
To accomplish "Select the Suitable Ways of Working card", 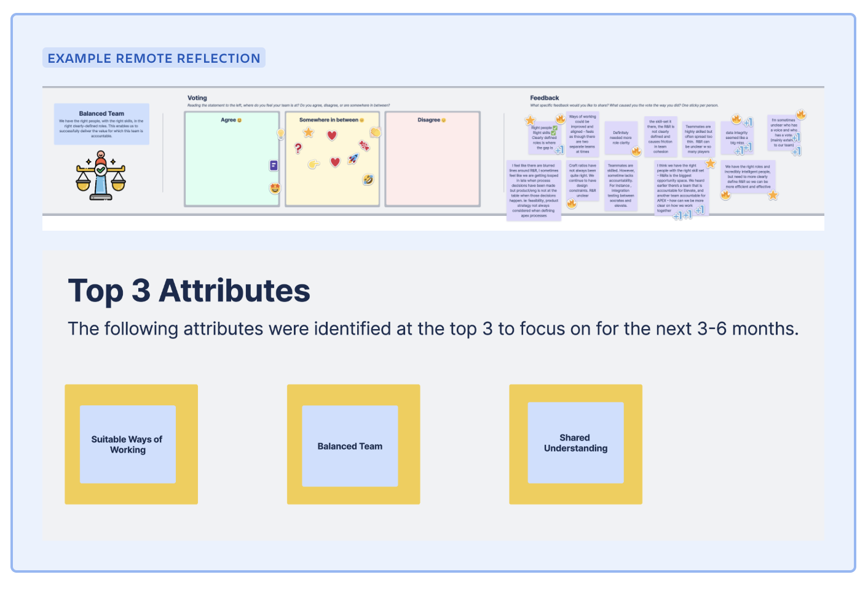I will 128,444.
